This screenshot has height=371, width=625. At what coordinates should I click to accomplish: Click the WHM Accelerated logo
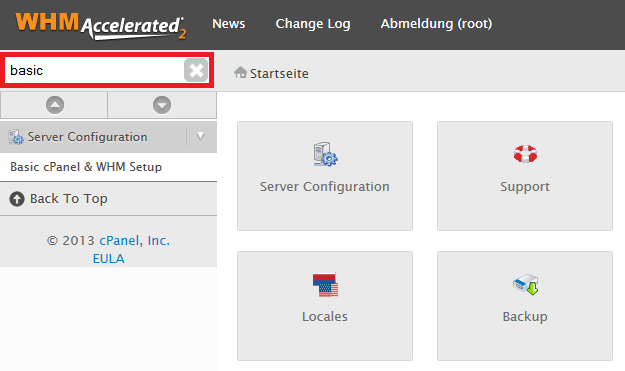(101, 26)
